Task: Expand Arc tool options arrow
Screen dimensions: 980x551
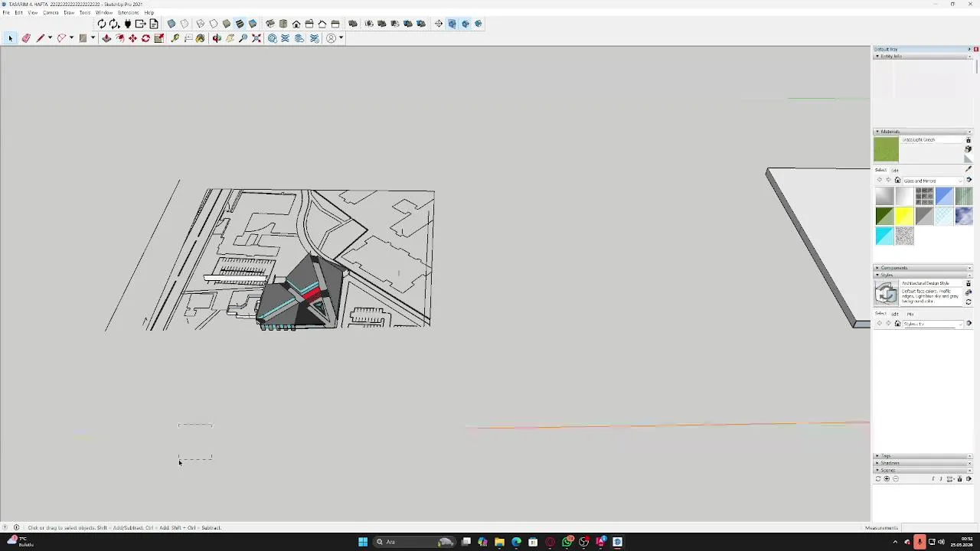Action: [x=71, y=38]
